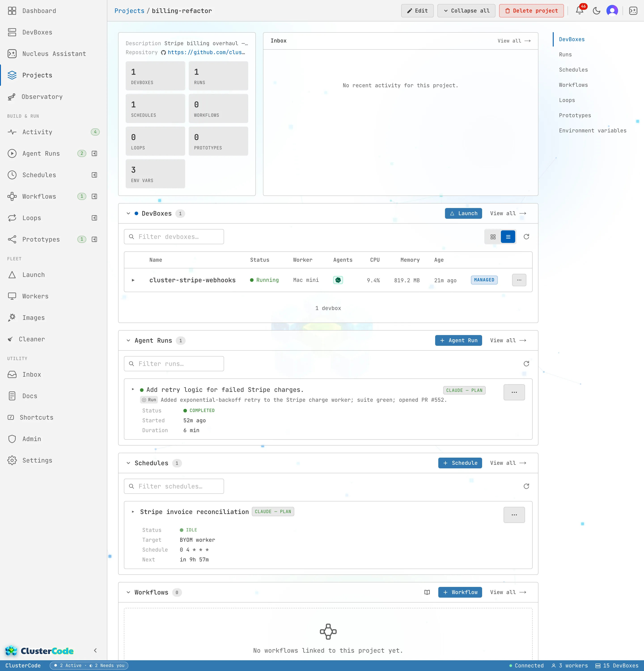Click the Filter schedules search field

coord(174,486)
